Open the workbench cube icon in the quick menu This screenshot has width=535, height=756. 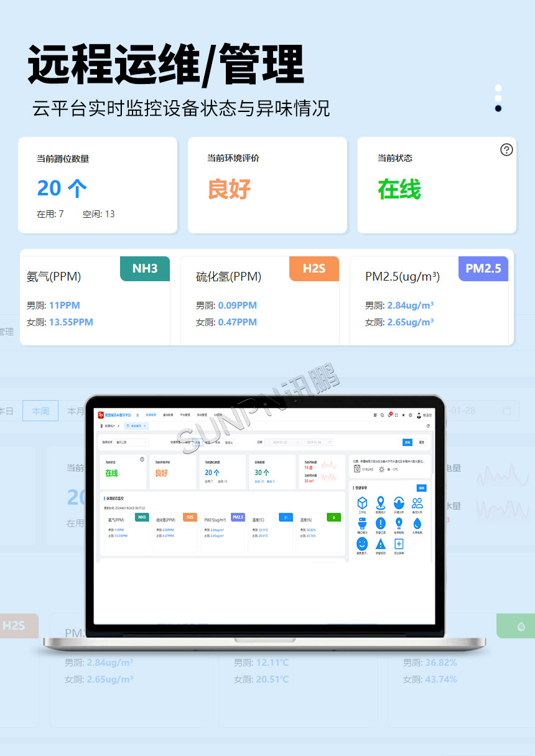point(361,504)
